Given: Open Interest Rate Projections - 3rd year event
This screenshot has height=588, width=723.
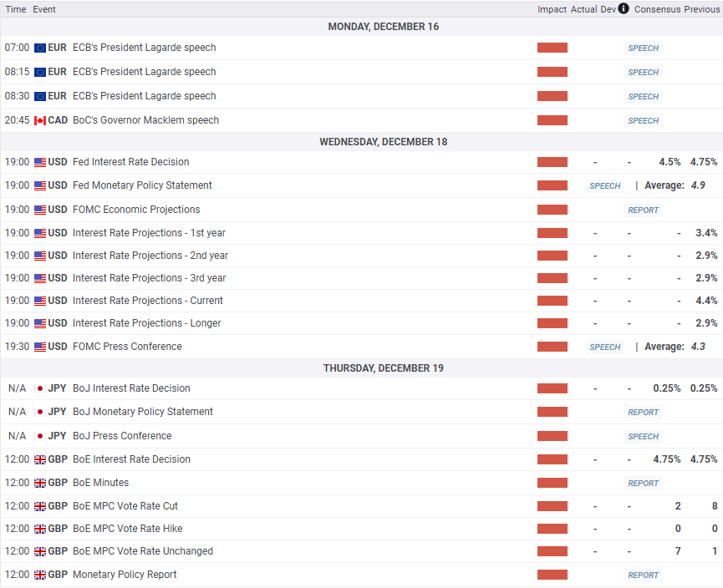Looking at the screenshot, I should (150, 278).
